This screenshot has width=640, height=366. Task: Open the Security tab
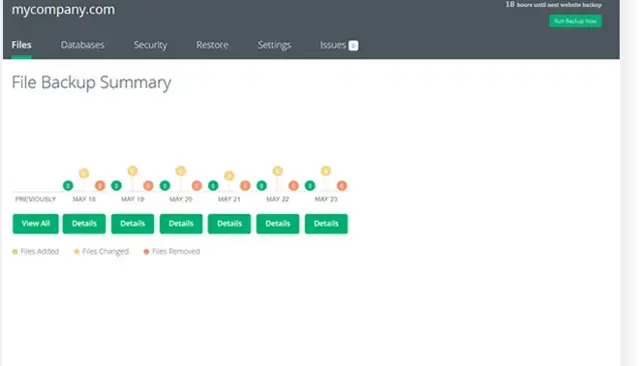pos(150,45)
